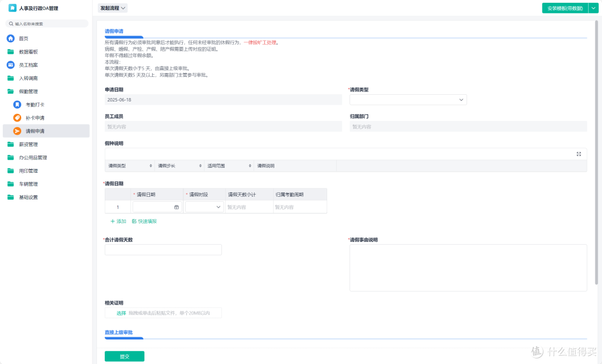Click the 入转调离 folder icon
This screenshot has width=602, height=364.
[x=11, y=78]
